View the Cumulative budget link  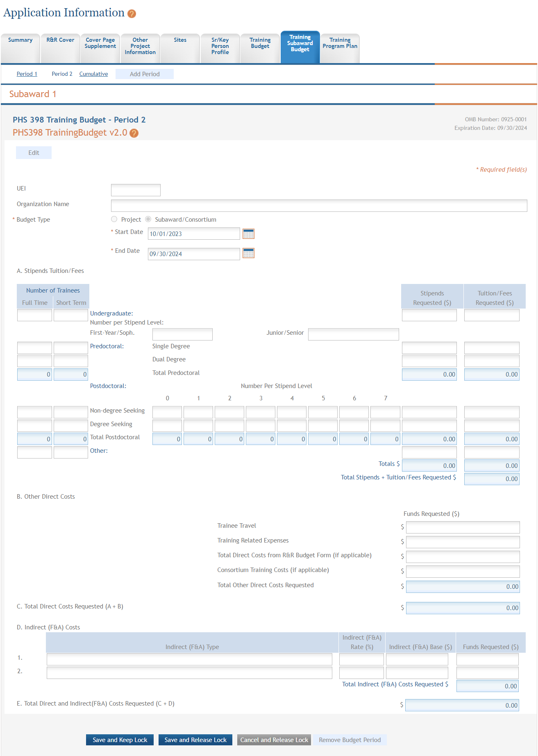pos(93,74)
